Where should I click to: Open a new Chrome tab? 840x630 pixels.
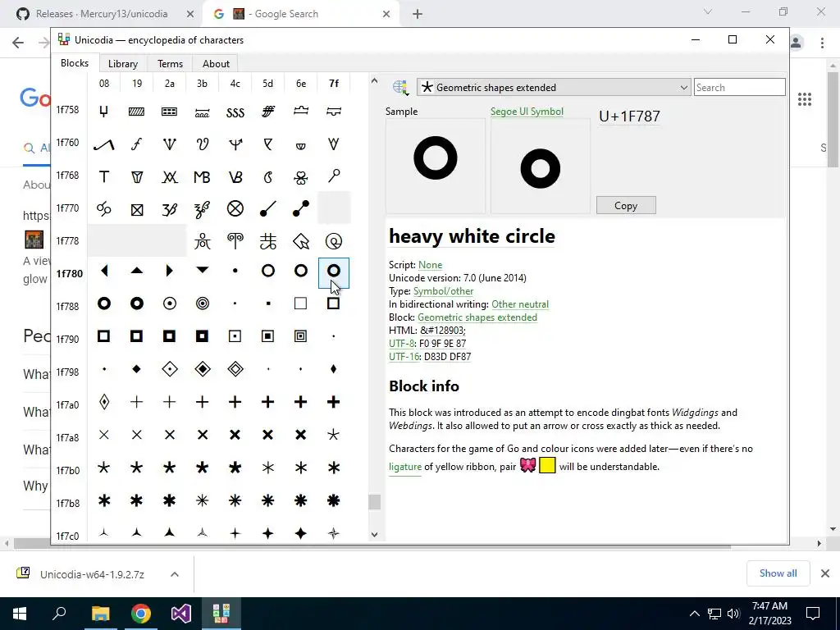[418, 14]
